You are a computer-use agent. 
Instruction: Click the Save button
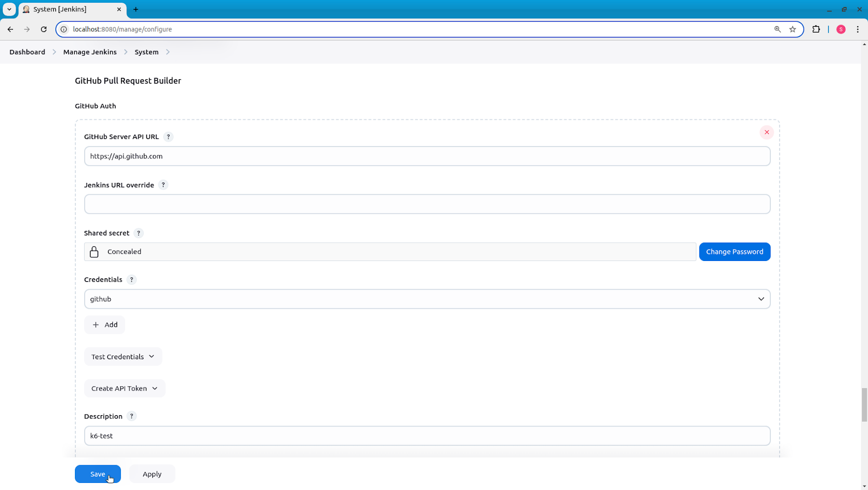98,474
